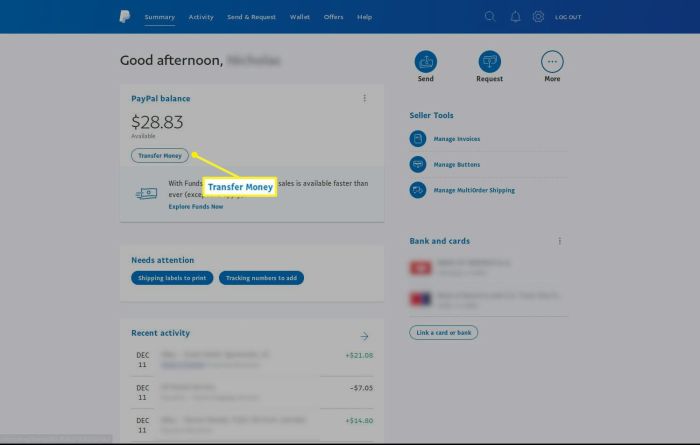
Task: Click the PayPal balance heading
Action: tap(160, 99)
